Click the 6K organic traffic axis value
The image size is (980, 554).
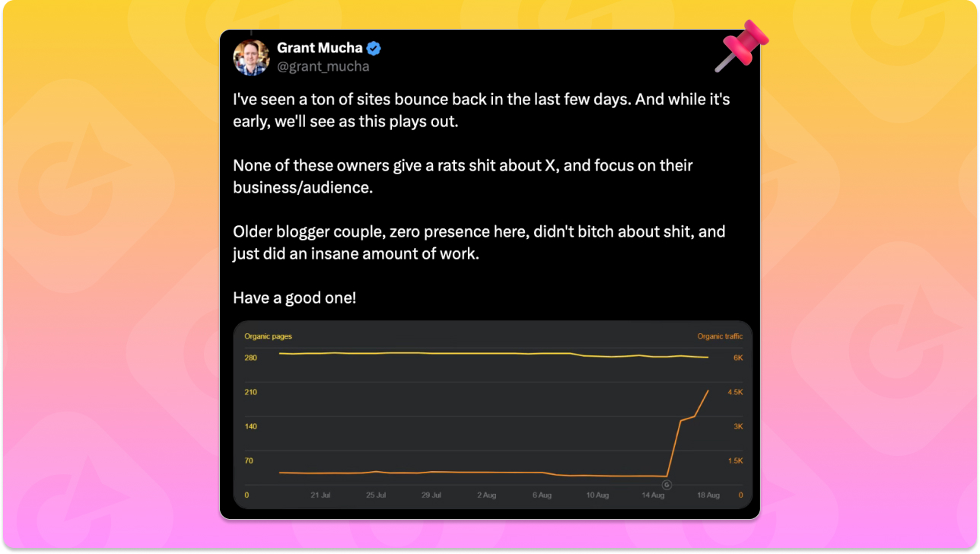[x=738, y=358]
